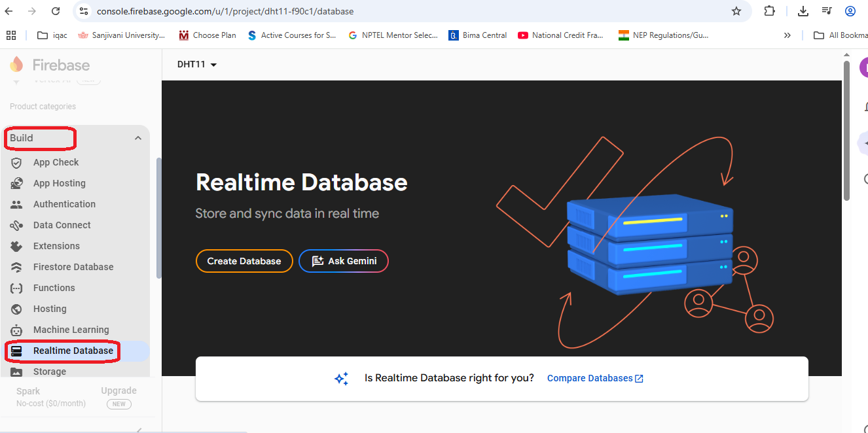This screenshot has height=433, width=868.
Task: View site information icon in address bar
Action: (x=83, y=11)
